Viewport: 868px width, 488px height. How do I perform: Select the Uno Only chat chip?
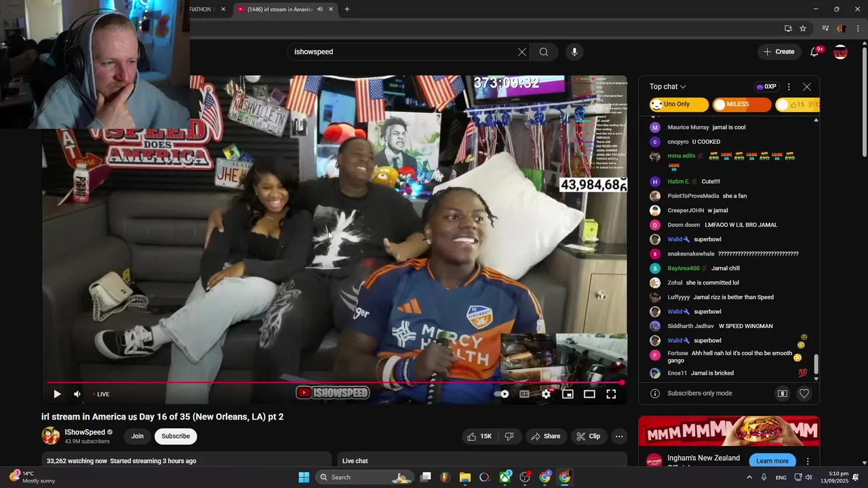pyautogui.click(x=679, y=104)
